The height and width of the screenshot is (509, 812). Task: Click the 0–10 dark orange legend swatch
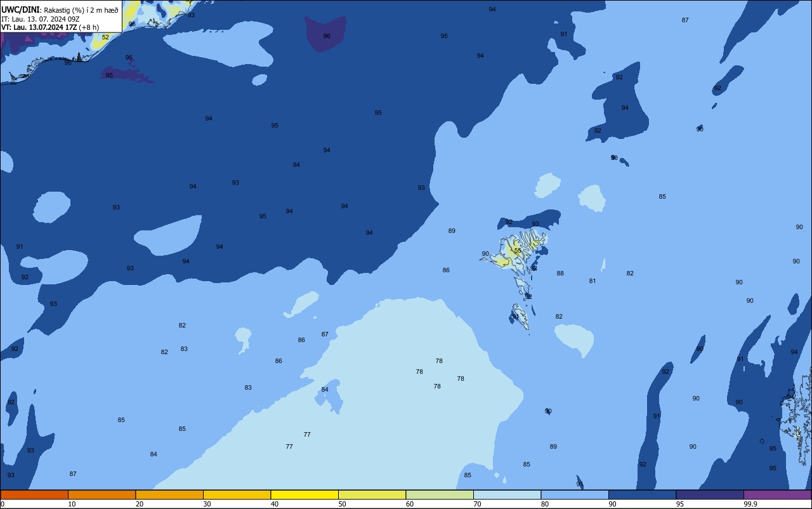point(34,494)
